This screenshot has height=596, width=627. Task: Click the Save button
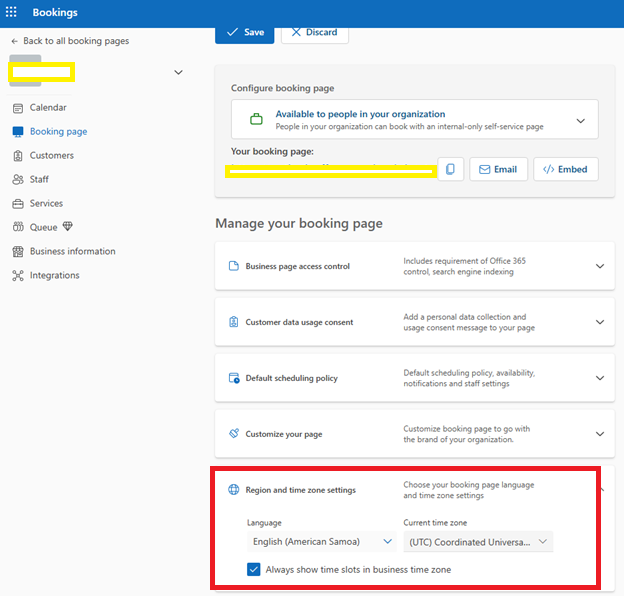click(245, 33)
